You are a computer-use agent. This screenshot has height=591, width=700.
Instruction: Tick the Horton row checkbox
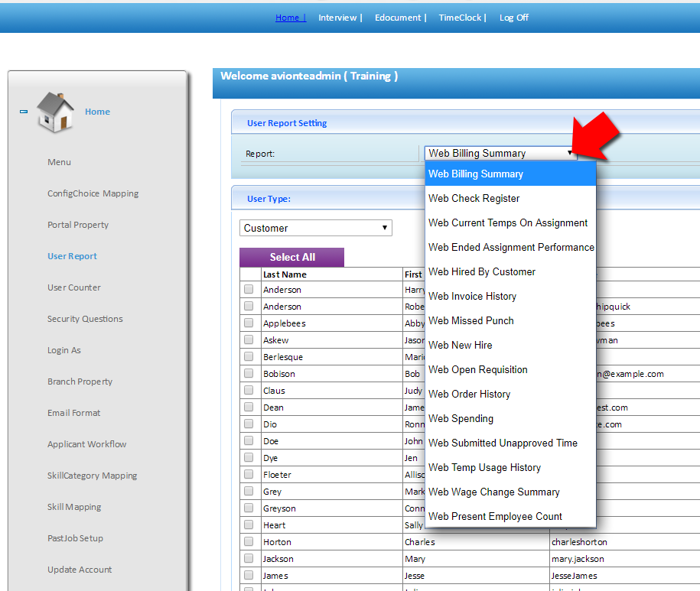249,541
